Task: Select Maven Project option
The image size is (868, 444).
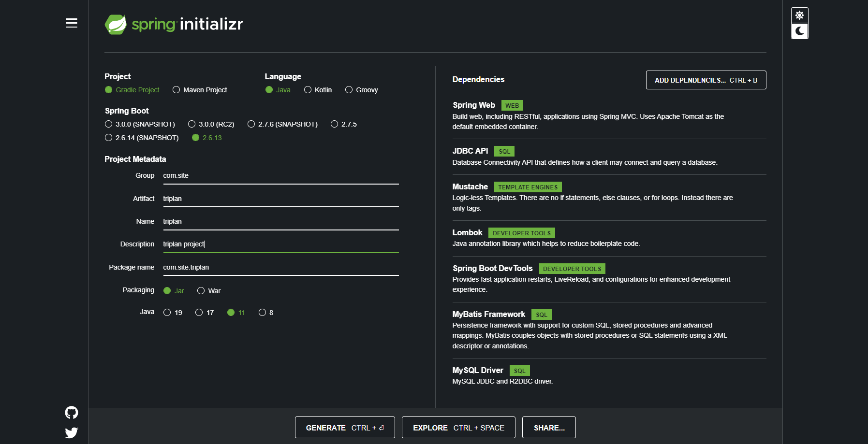Action: [200, 90]
